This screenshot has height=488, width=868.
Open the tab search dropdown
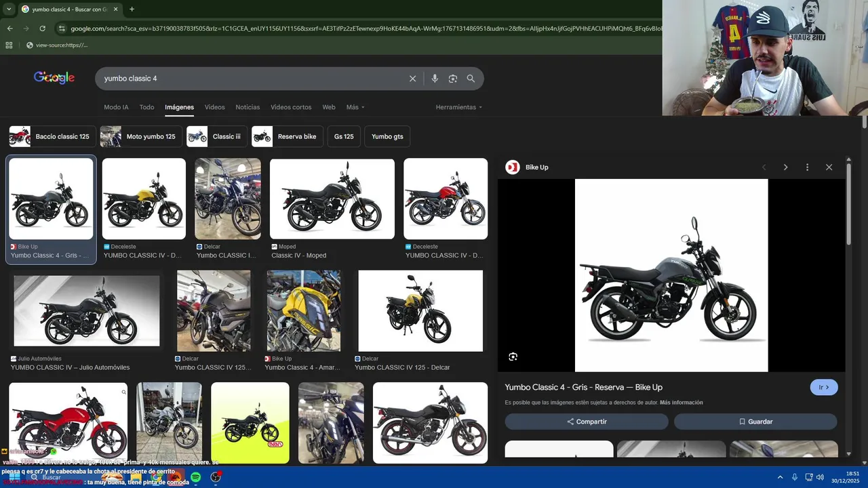9,9
